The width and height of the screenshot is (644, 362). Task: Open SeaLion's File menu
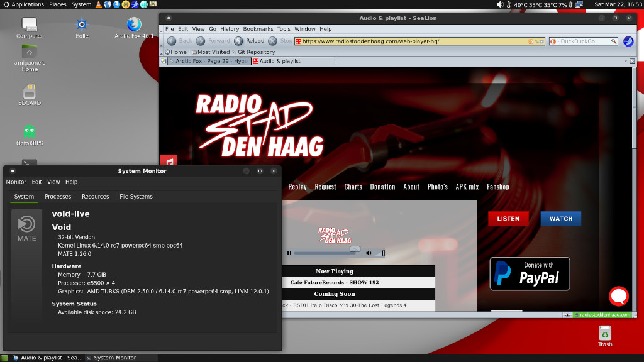click(170, 29)
